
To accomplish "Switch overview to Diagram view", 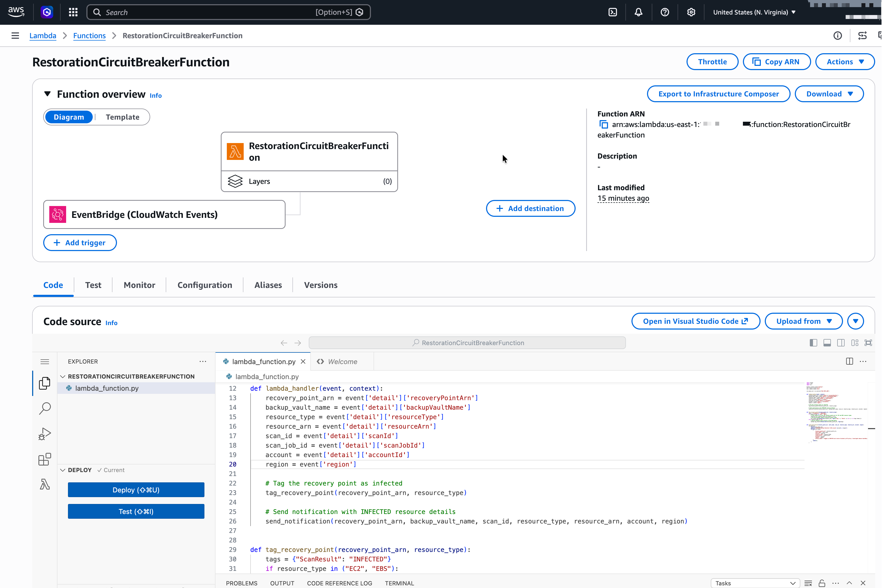I will click(x=68, y=117).
